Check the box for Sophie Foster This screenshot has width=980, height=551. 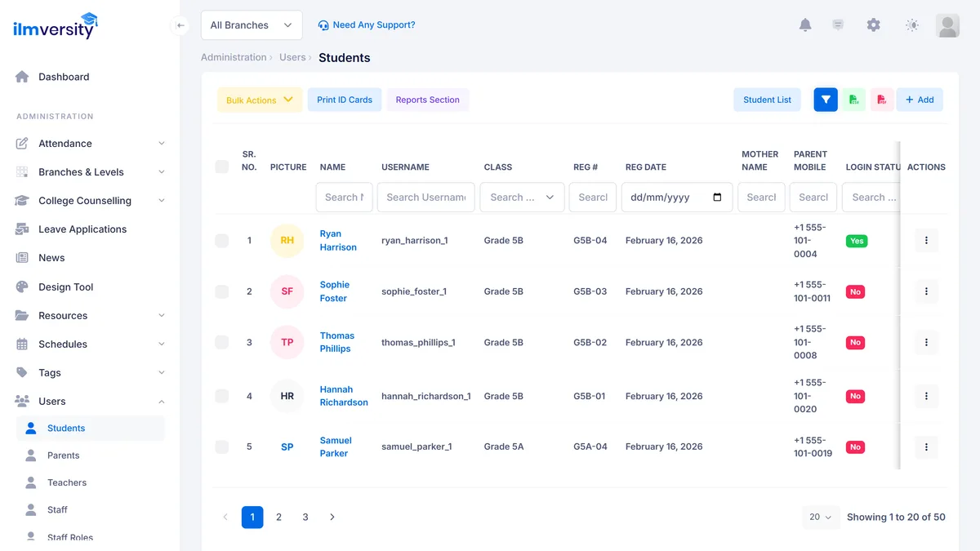pyautogui.click(x=222, y=291)
